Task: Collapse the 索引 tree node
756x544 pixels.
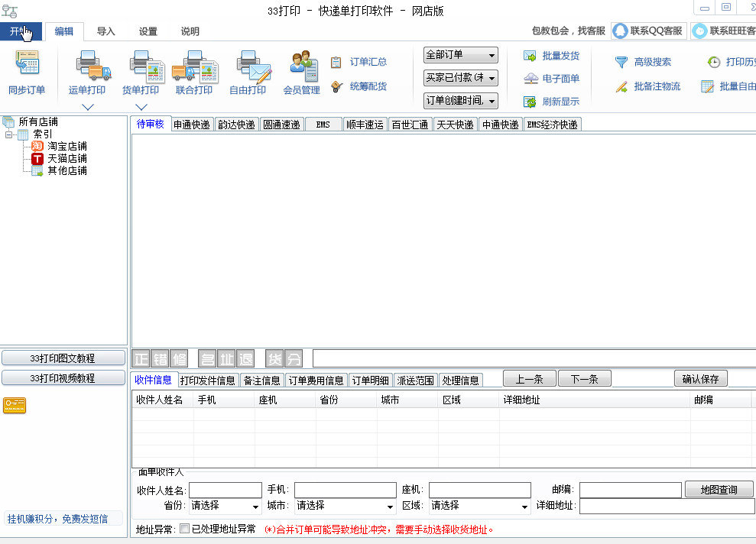Action: 9,134
